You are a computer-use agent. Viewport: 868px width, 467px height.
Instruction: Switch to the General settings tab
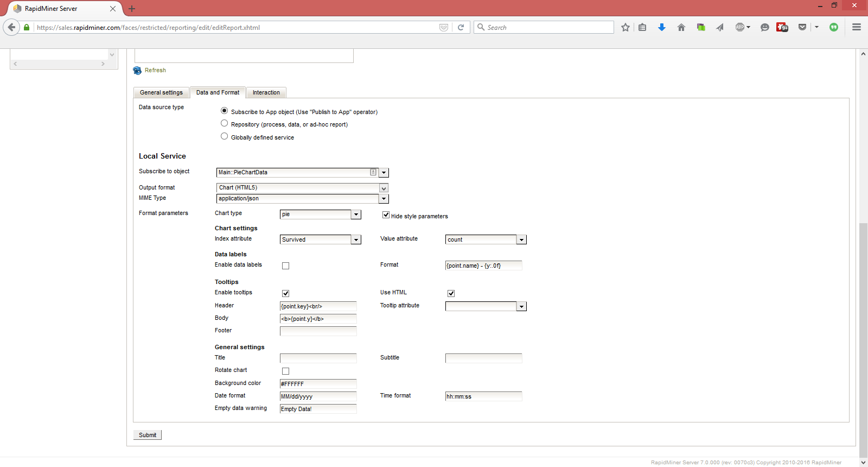[161, 93]
